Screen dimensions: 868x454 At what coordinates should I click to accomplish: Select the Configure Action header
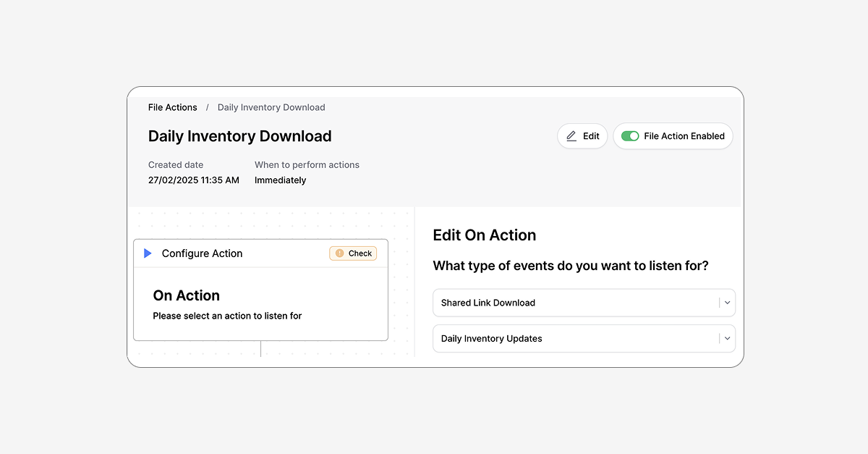pyautogui.click(x=261, y=253)
